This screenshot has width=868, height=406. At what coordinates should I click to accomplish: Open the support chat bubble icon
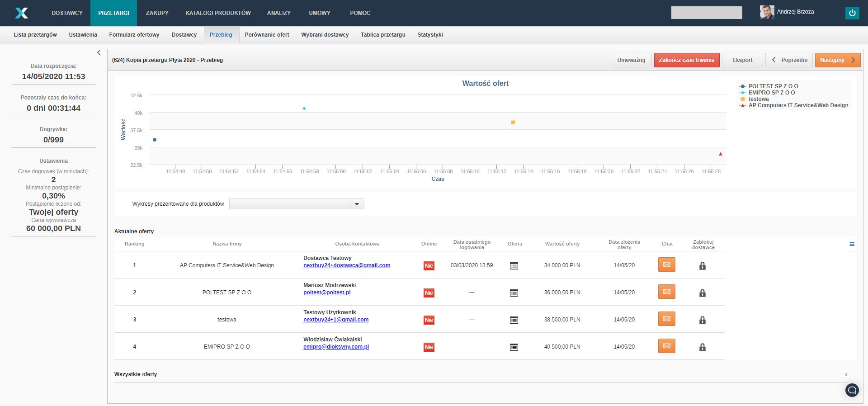852,390
